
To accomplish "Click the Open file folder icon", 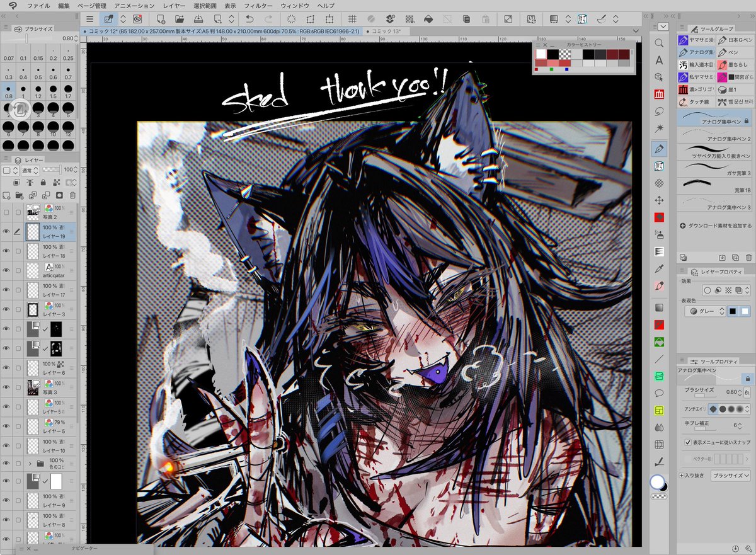I will click(179, 19).
